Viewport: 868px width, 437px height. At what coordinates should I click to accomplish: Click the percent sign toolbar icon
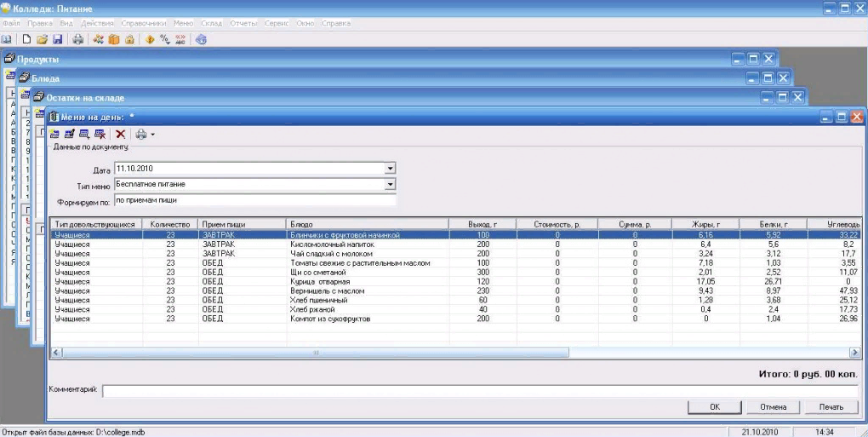pyautogui.click(x=165, y=39)
